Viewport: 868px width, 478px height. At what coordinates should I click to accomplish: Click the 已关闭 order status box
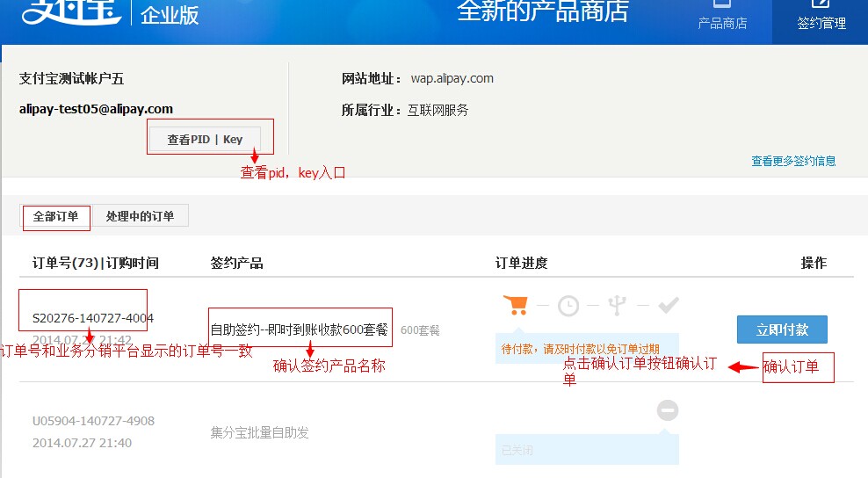pyautogui.click(x=587, y=450)
